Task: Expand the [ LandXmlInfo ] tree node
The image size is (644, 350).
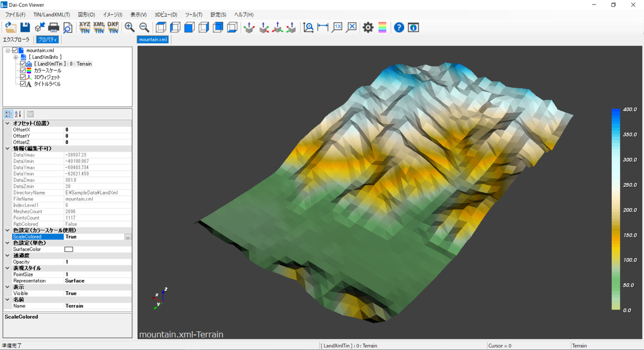Action: [16, 57]
